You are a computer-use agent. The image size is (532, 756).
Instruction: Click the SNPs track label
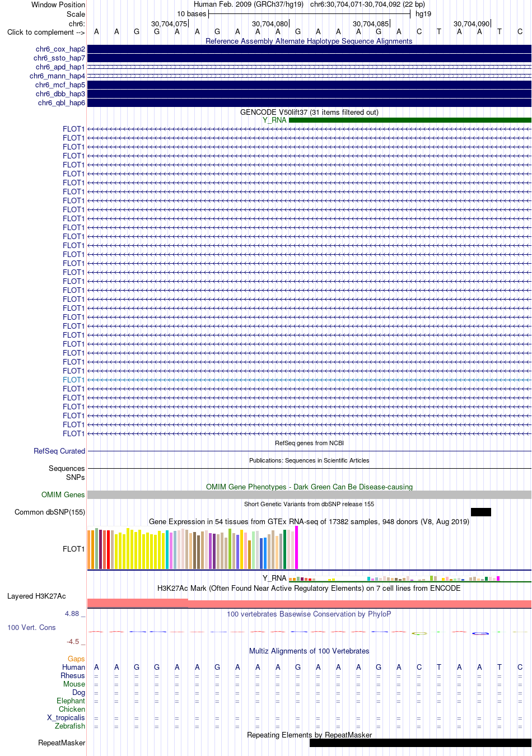[75, 477]
